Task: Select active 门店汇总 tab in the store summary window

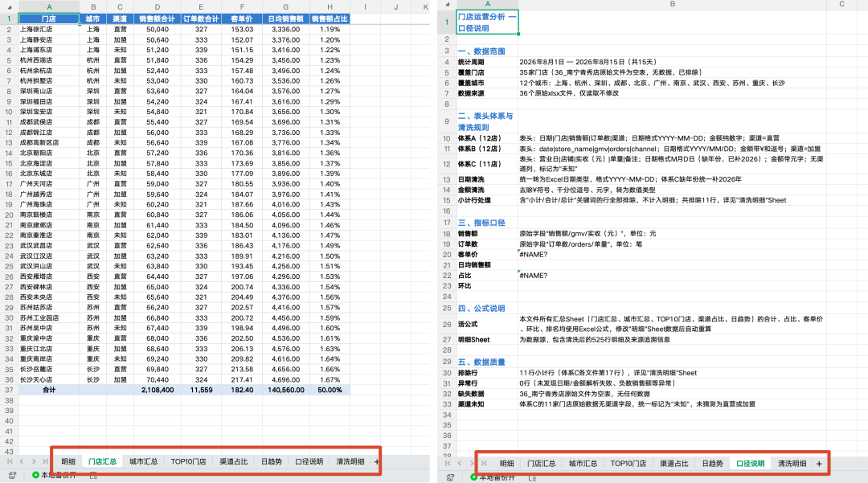Action: point(102,461)
